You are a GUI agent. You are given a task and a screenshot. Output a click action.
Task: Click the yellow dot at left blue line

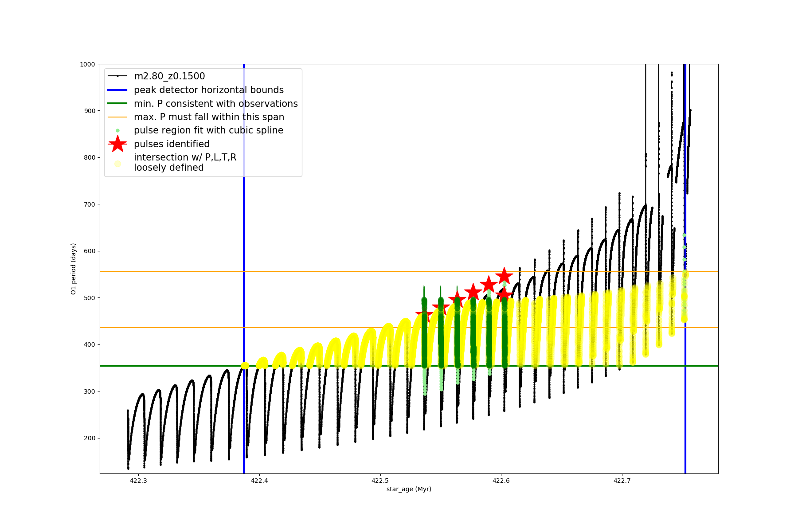[x=245, y=366]
